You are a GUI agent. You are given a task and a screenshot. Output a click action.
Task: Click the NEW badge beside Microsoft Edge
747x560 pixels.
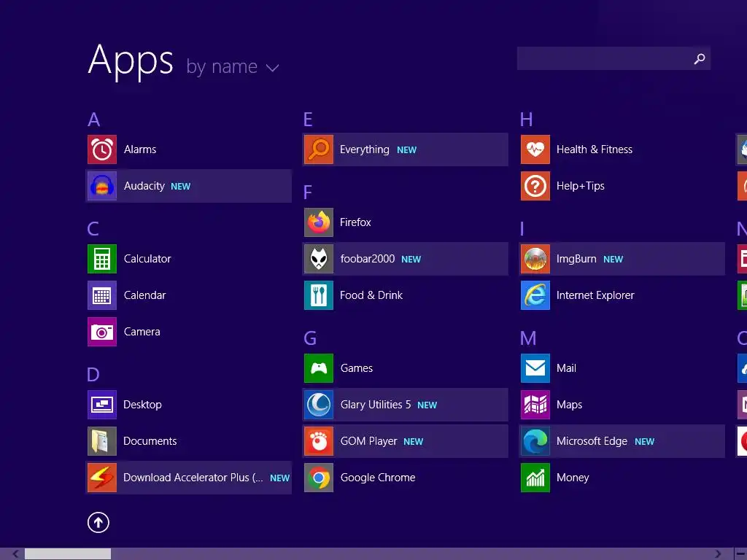coord(645,442)
